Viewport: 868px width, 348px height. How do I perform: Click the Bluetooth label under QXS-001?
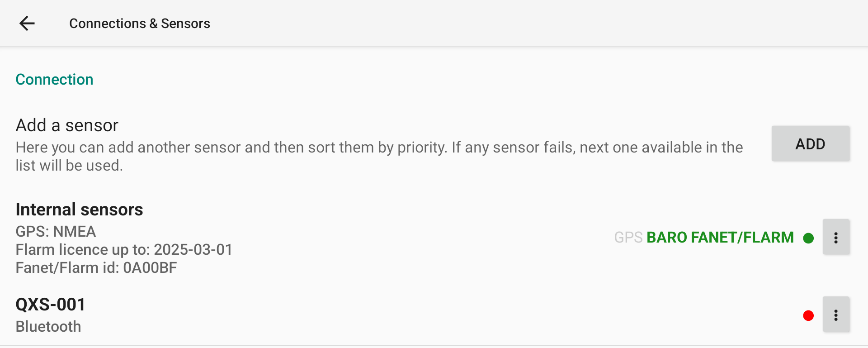48,327
